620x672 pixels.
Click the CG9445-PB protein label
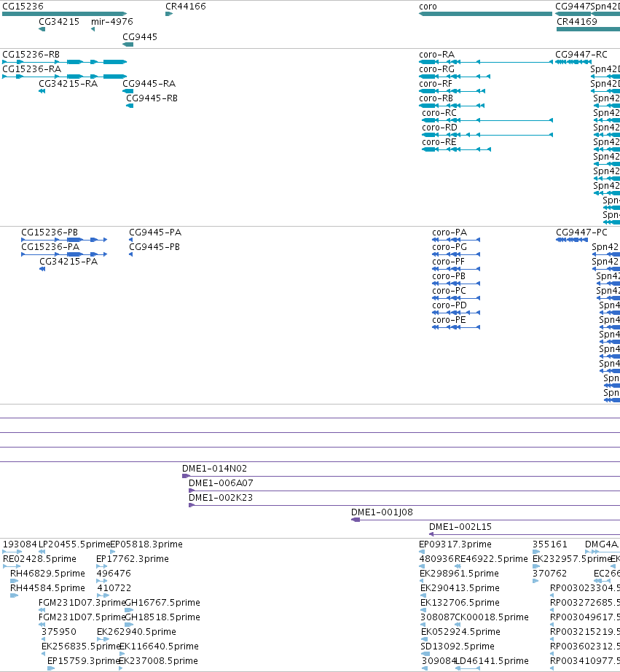click(154, 247)
